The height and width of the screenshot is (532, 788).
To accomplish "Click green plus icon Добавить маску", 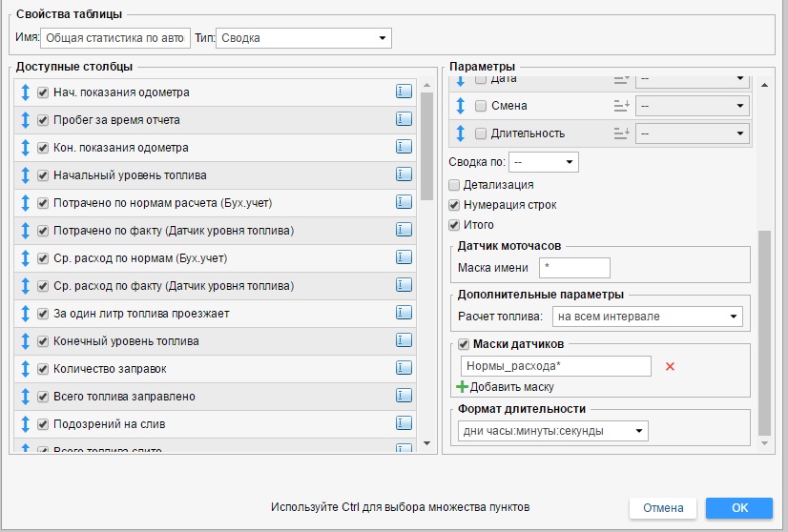I will pyautogui.click(x=463, y=387).
